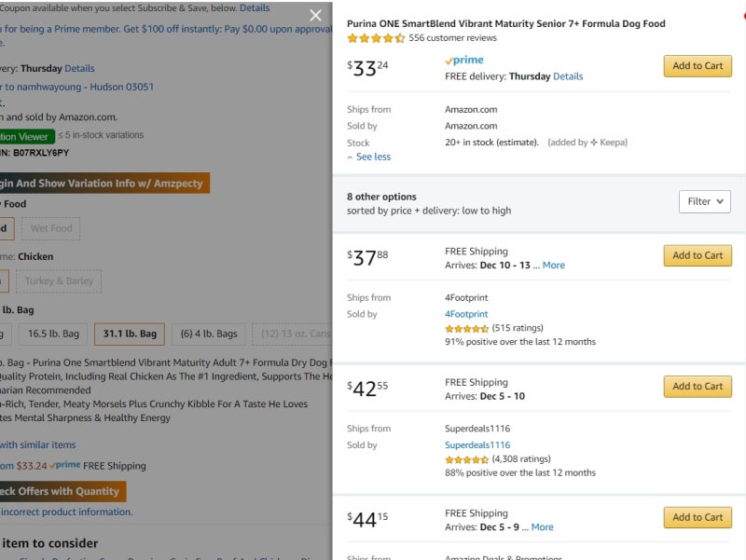Image resolution: width=746 pixels, height=560 pixels.
Task: Expand More arrival dates for $37.88 offer
Action: coord(553,266)
